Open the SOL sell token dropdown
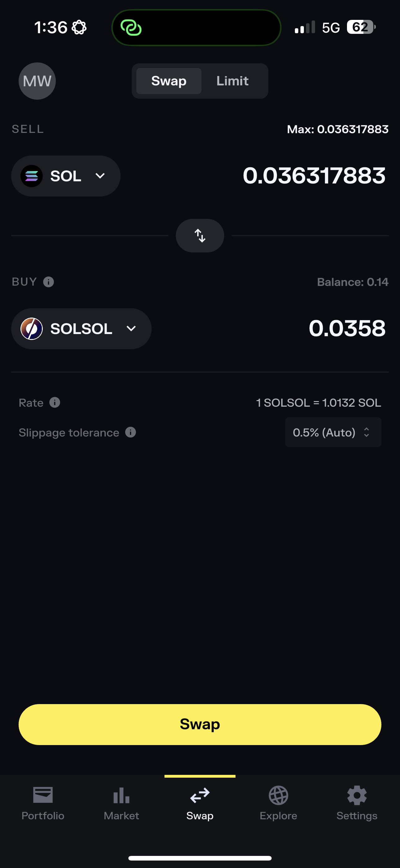The height and width of the screenshot is (868, 400). coord(66,176)
